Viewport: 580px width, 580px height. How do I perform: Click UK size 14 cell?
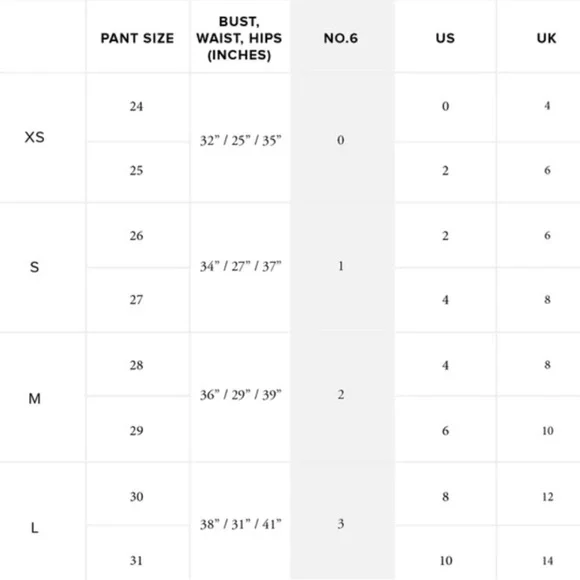tap(547, 561)
